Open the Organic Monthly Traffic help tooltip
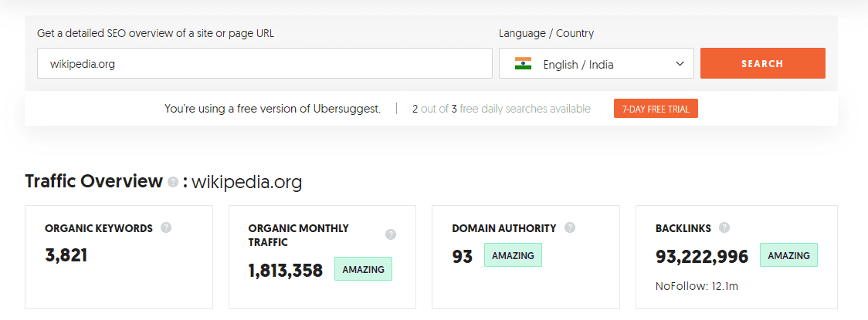Screen dimensions: 868x320 (x=391, y=234)
